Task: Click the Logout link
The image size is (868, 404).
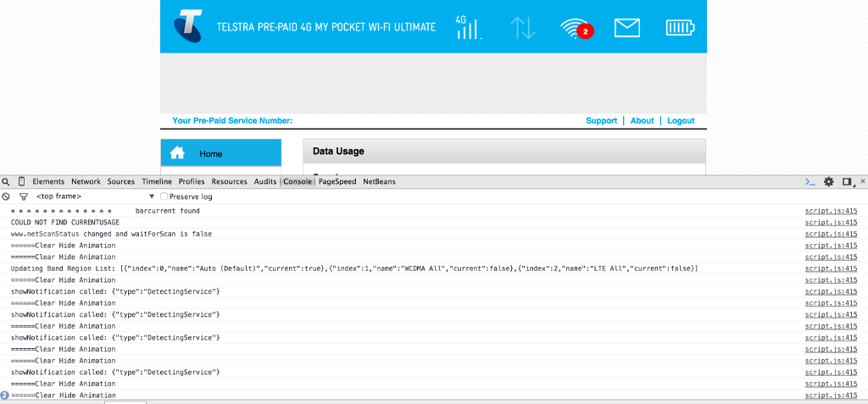Action: click(681, 120)
